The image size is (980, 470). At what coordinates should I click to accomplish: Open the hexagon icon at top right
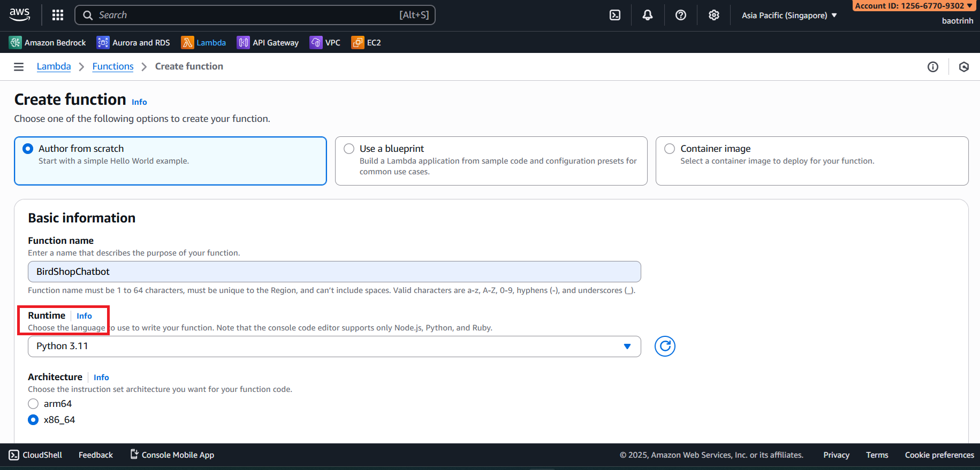click(x=964, y=67)
